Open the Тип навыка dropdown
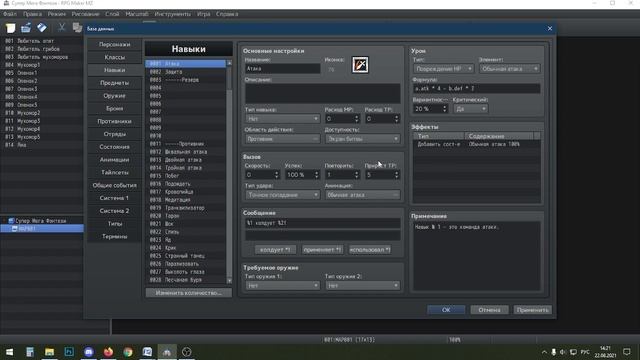The image size is (640, 360). (282, 119)
